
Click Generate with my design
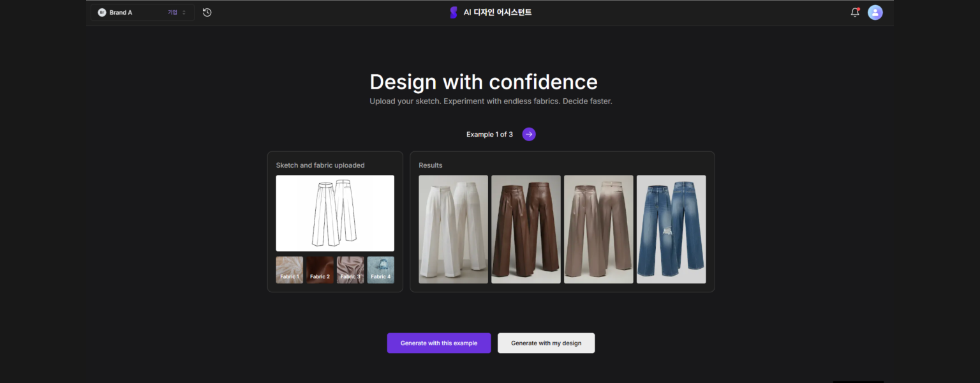click(x=546, y=343)
